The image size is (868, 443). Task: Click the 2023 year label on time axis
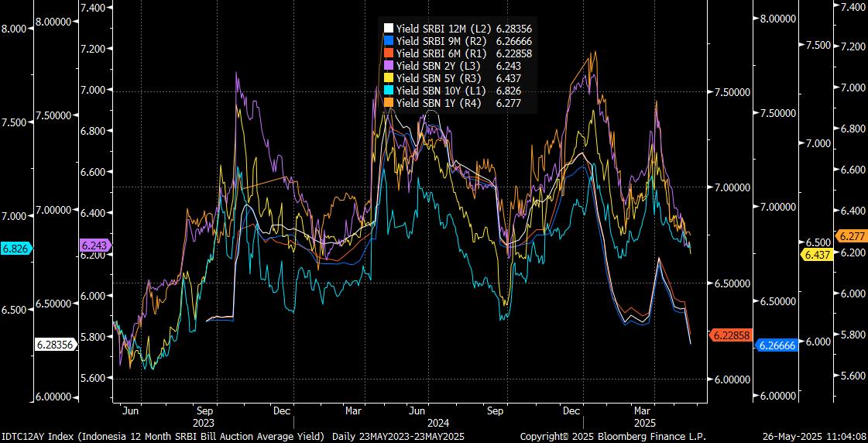tap(203, 424)
